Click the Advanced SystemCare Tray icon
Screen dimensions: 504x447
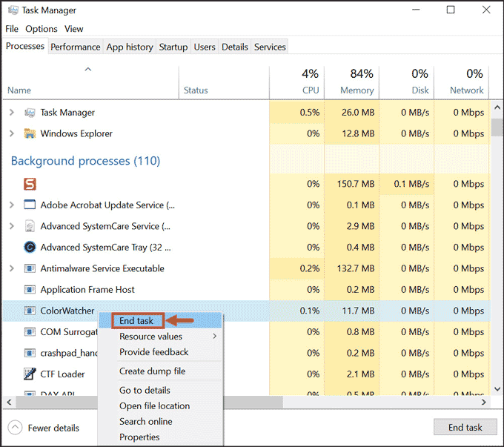click(x=30, y=247)
